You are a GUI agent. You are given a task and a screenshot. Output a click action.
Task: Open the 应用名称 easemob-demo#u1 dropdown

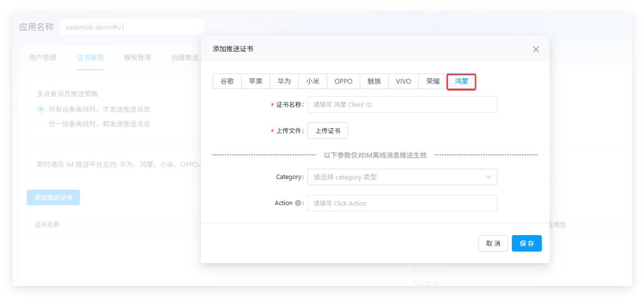pos(132,27)
